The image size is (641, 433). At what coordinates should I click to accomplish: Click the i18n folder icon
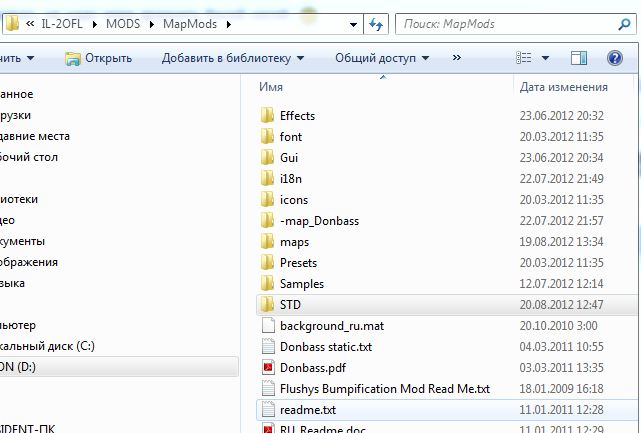tap(267, 178)
